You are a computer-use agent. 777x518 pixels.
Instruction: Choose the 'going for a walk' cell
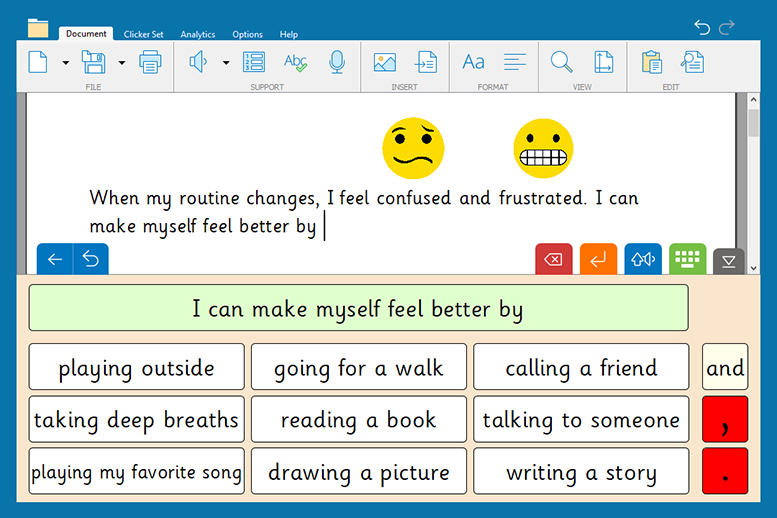tap(359, 368)
